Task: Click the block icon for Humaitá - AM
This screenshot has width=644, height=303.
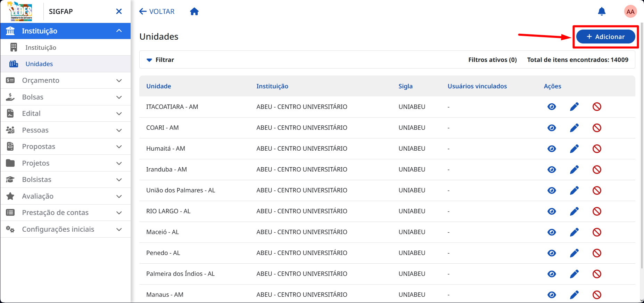Action: pyautogui.click(x=597, y=149)
